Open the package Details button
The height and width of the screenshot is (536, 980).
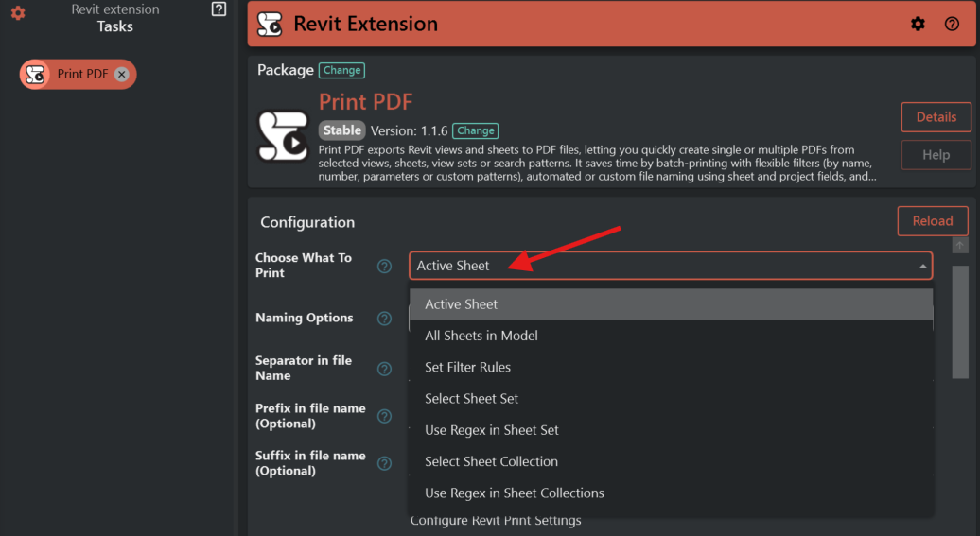936,117
